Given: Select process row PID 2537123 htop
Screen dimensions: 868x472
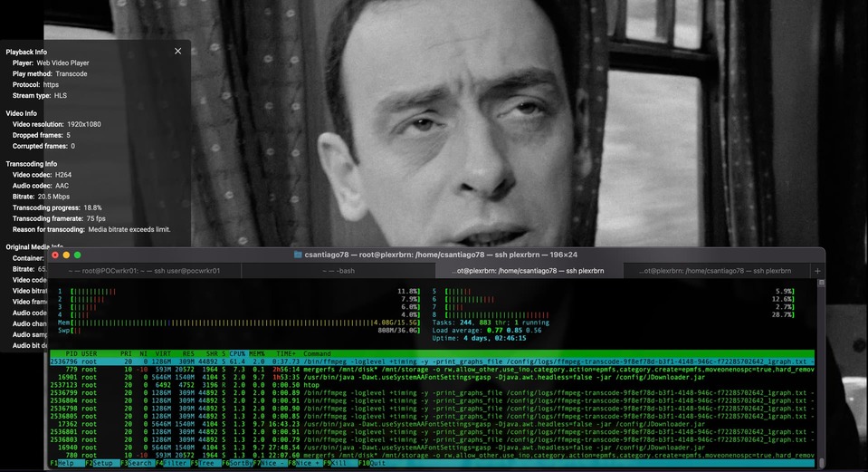Looking at the screenshot, I should click(432, 385).
